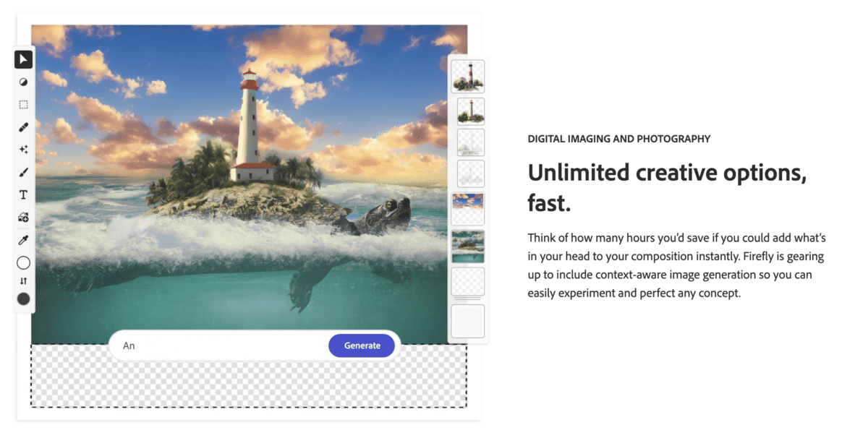Activate the generative sparkle tool

23,149
